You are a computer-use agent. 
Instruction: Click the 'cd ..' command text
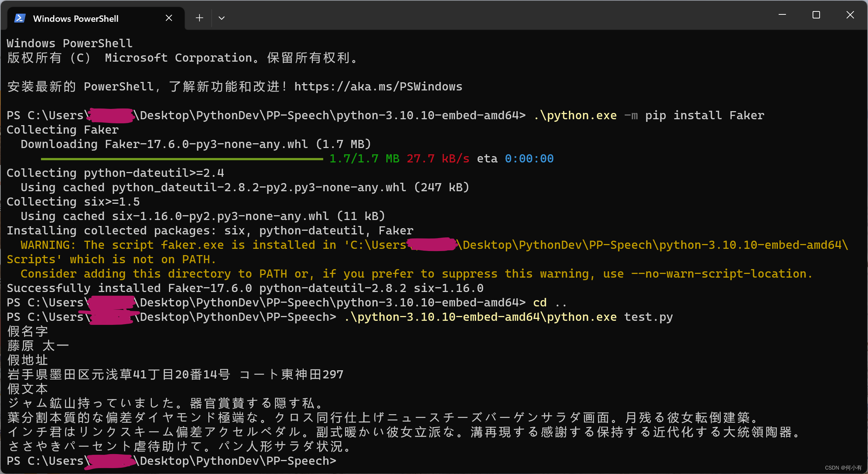(x=549, y=303)
